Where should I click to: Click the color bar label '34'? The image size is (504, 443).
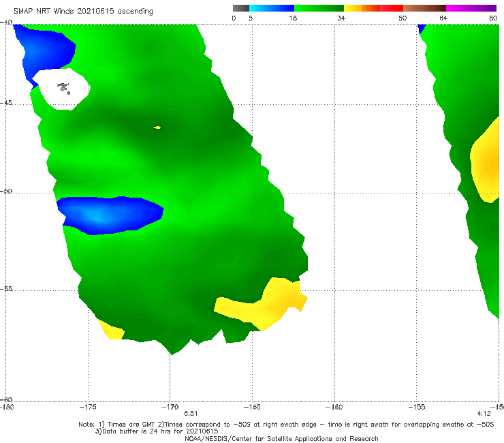(x=341, y=18)
